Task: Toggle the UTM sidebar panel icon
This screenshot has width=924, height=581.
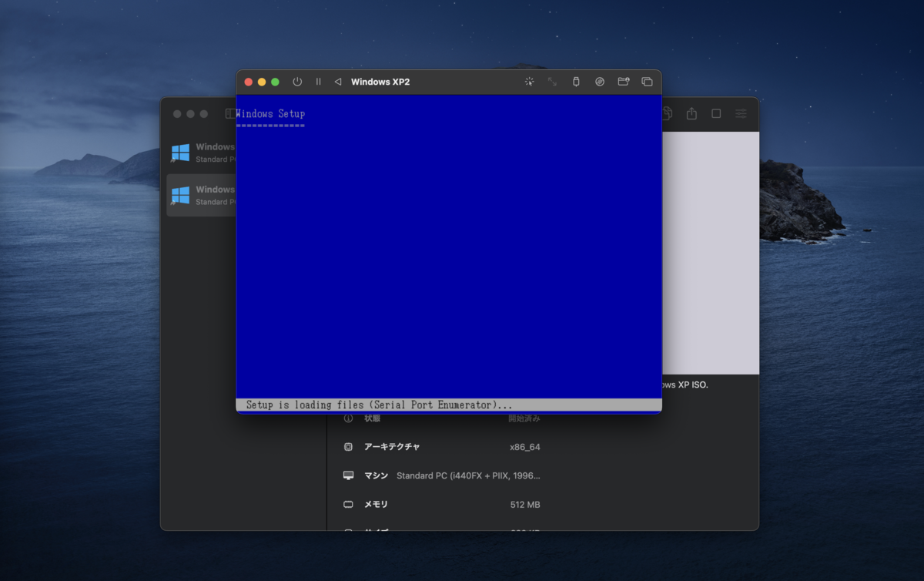Action: click(230, 113)
